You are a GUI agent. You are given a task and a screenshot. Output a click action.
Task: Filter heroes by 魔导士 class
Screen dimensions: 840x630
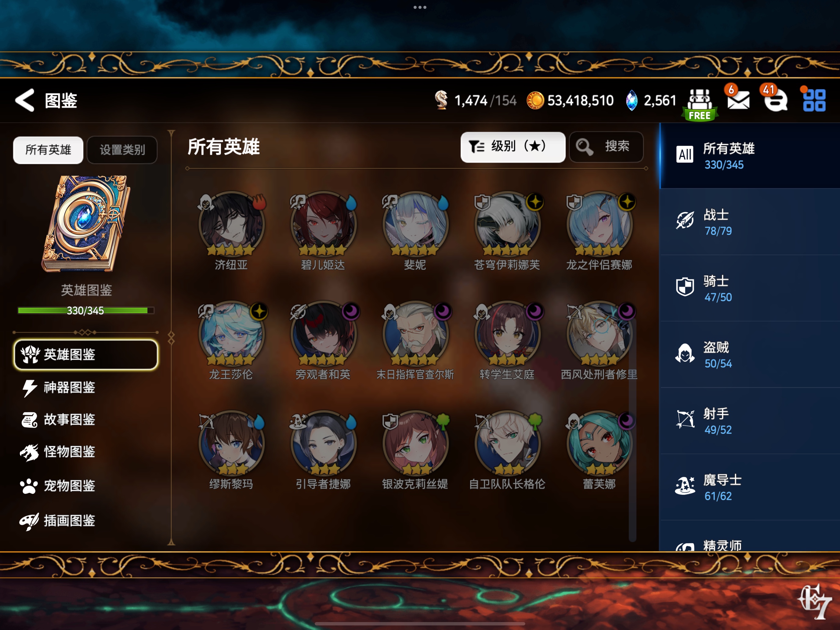click(750, 487)
